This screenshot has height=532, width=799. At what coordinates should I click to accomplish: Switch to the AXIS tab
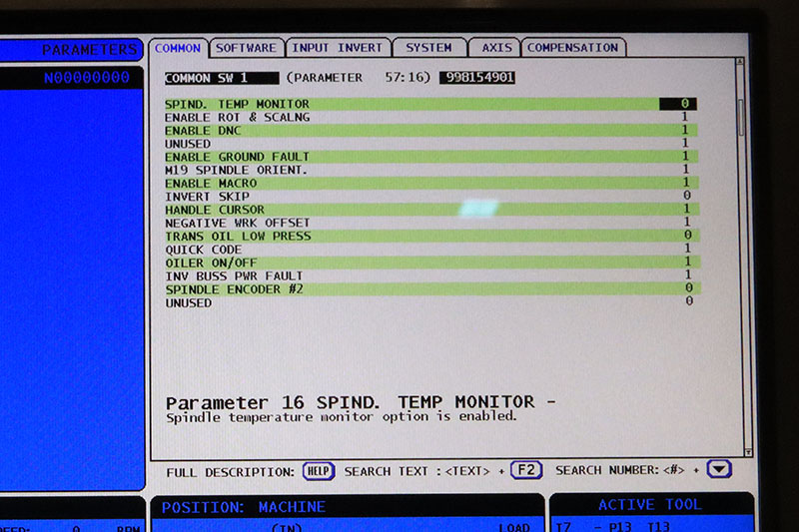point(495,48)
